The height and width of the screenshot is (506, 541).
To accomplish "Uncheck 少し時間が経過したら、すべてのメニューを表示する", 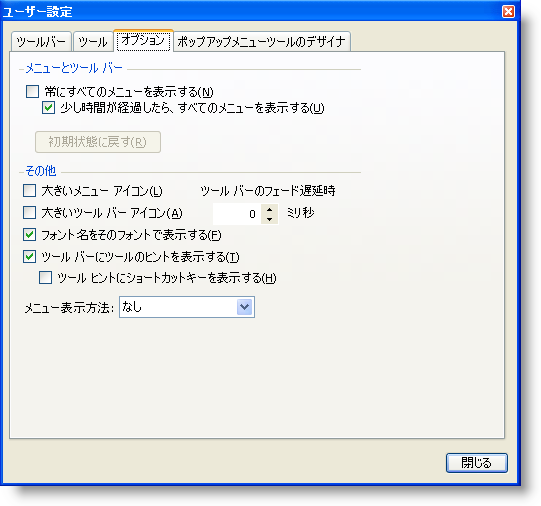I will pos(48,108).
